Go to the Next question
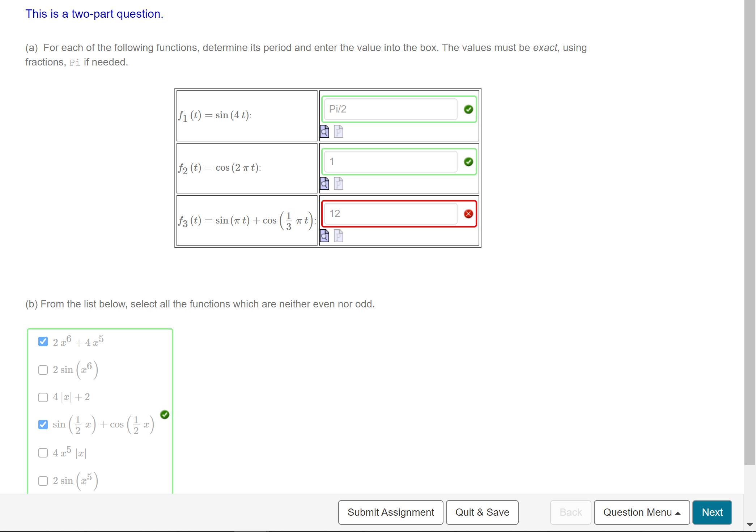 pos(712,512)
